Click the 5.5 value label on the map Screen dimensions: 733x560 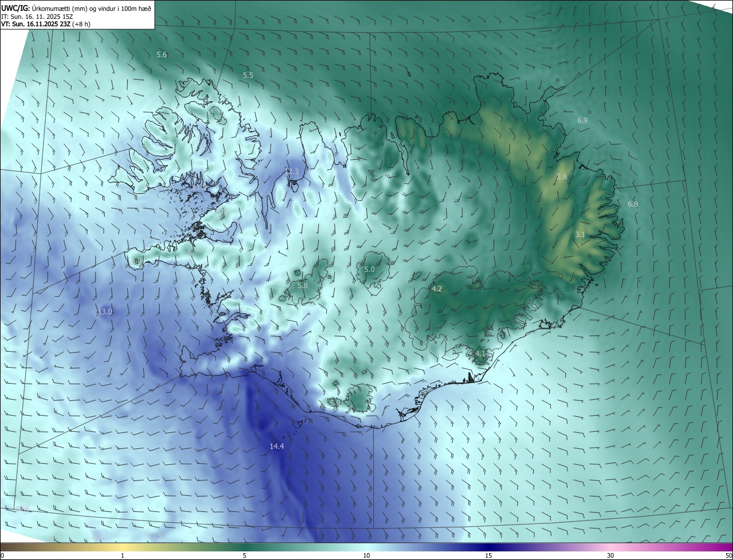[248, 75]
